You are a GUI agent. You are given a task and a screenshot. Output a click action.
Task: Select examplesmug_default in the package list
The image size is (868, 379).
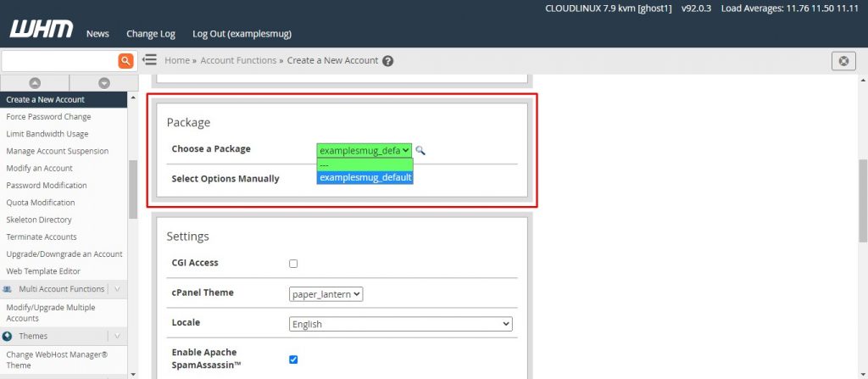tap(364, 177)
